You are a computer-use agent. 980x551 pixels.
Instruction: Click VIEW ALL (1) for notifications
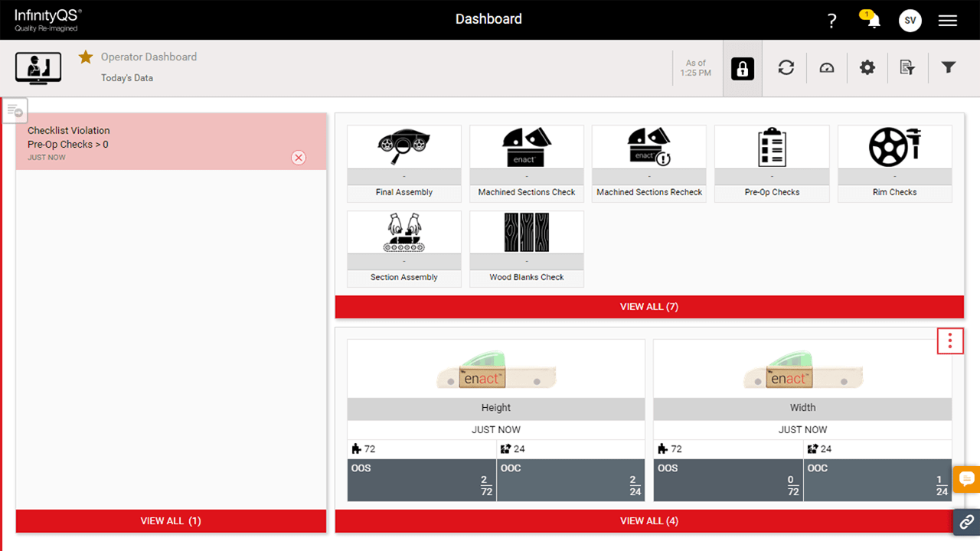click(171, 520)
